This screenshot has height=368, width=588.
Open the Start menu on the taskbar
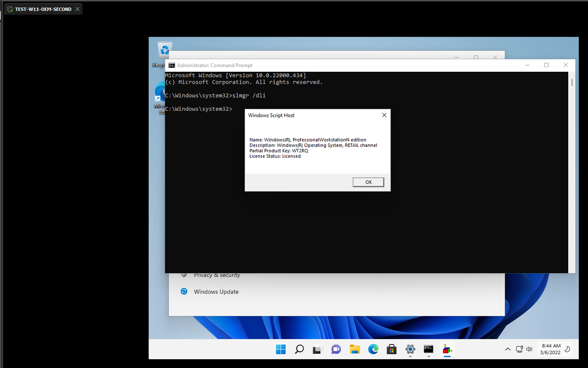tap(281, 349)
